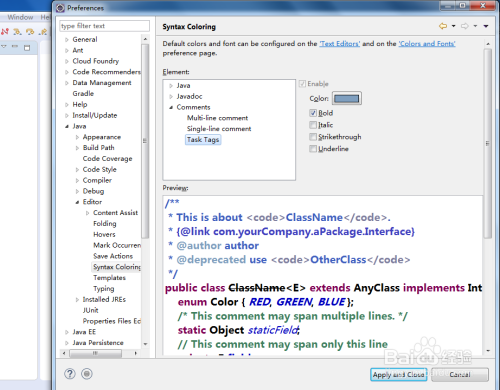Image resolution: width=500 pixels, height=390 pixels.
Task: Select Gradle preference page
Action: 83,94
